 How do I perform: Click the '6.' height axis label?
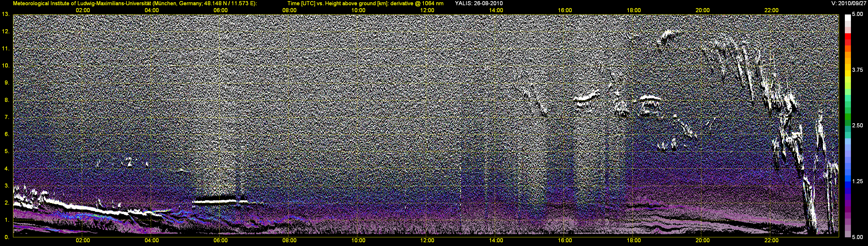point(7,134)
